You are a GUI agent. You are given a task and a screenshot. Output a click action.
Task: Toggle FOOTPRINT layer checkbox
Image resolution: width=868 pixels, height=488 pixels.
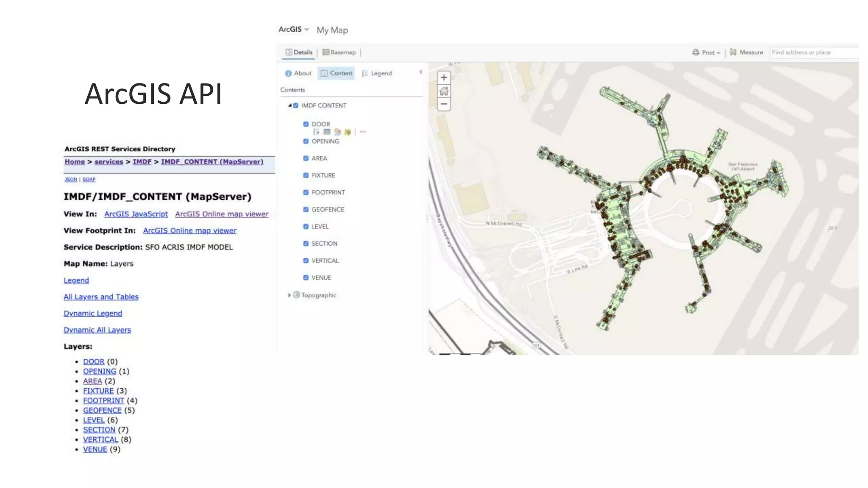pyautogui.click(x=306, y=192)
